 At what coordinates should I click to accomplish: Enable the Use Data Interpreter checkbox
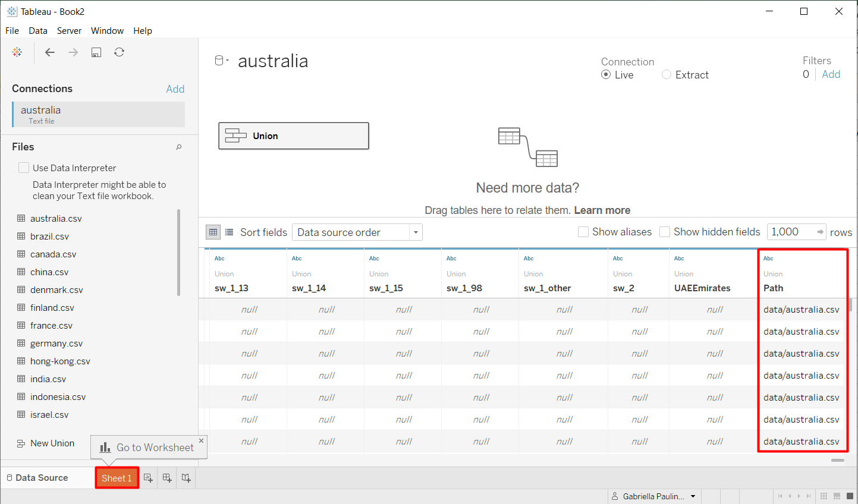[x=24, y=168]
